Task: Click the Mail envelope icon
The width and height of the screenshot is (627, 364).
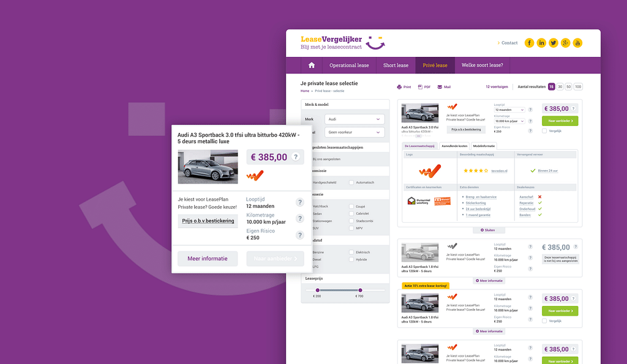Action: pyautogui.click(x=440, y=87)
